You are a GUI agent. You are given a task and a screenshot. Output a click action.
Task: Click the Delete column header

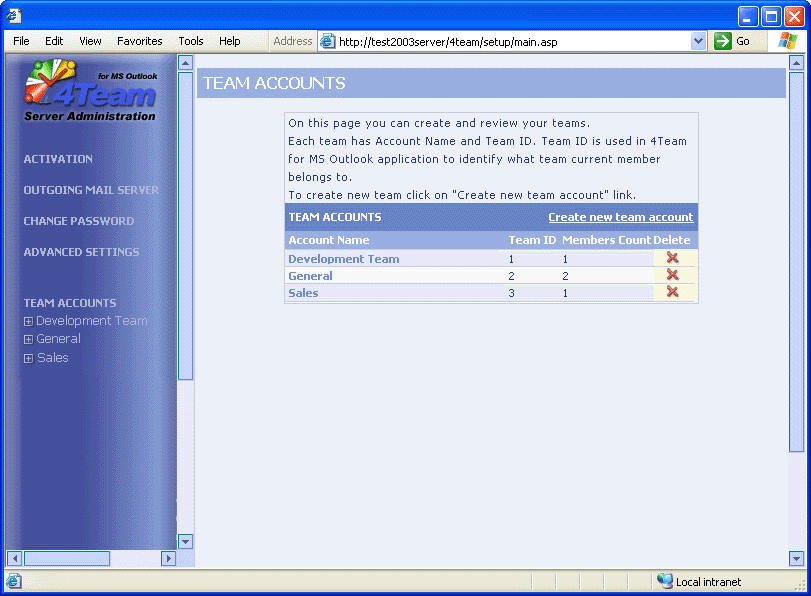[x=671, y=240]
